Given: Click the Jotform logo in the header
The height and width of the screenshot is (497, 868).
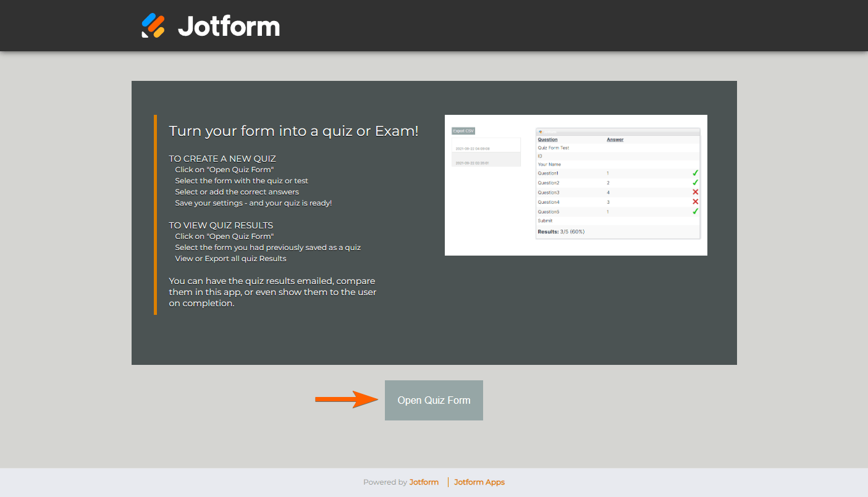Looking at the screenshot, I should pos(211,26).
